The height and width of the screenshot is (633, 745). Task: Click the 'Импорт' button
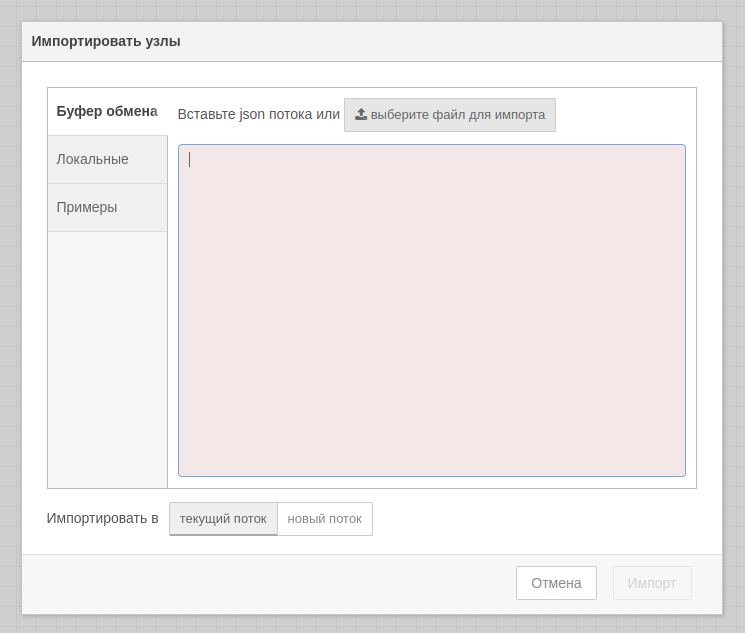[x=652, y=583]
